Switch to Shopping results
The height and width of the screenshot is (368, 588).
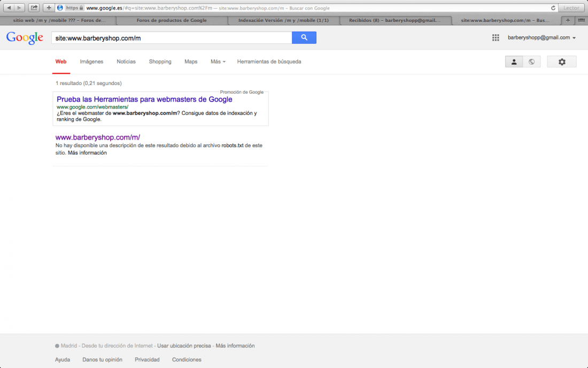pyautogui.click(x=160, y=62)
